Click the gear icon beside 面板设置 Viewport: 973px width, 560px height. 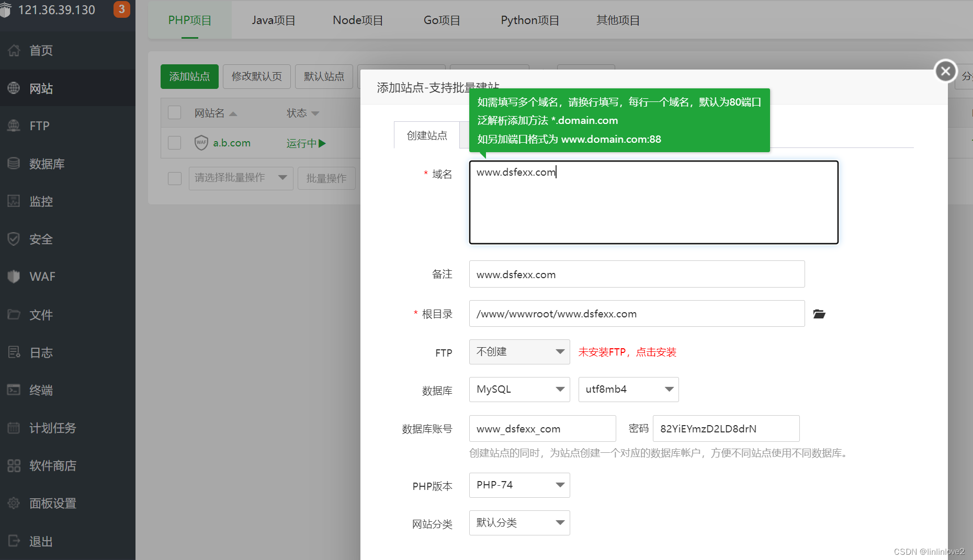[14, 503]
